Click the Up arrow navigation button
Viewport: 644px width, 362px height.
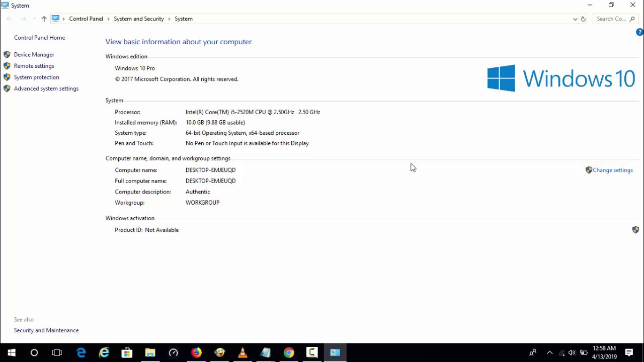point(44,19)
